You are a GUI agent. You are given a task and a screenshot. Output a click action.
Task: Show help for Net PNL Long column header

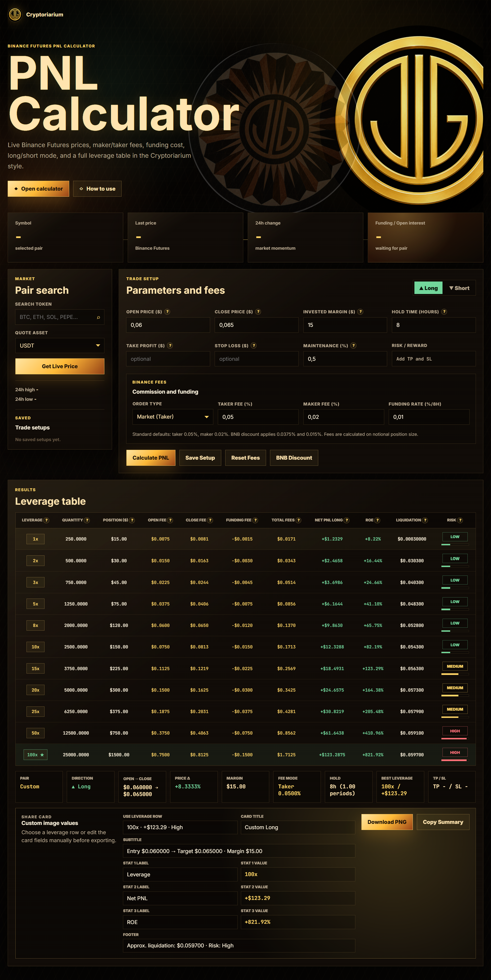(347, 520)
